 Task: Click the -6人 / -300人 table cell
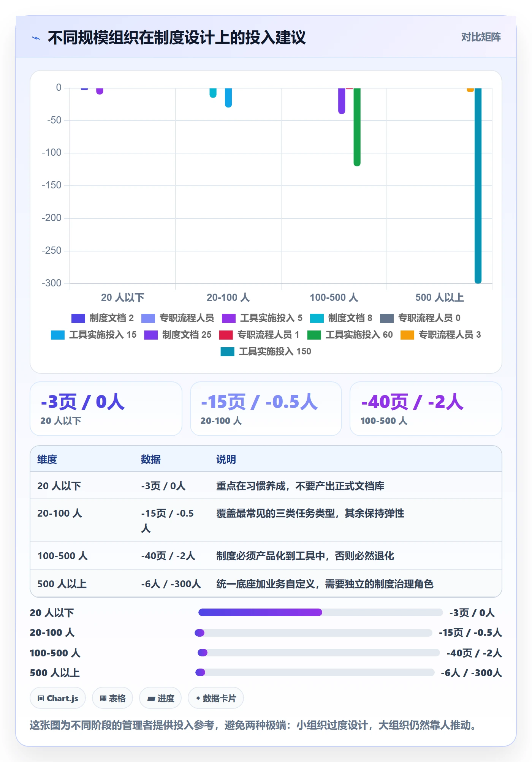pyautogui.click(x=171, y=584)
